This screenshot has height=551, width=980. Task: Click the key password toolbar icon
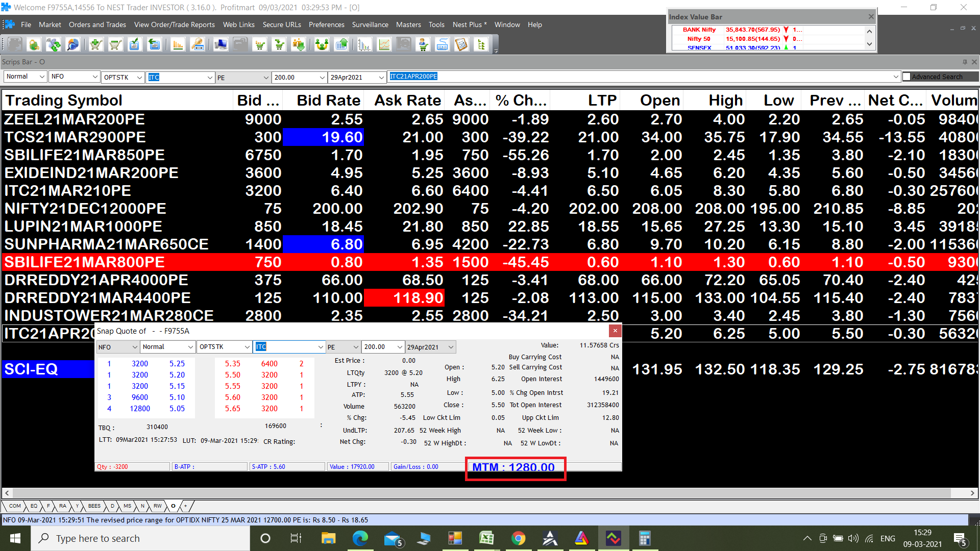tap(198, 45)
